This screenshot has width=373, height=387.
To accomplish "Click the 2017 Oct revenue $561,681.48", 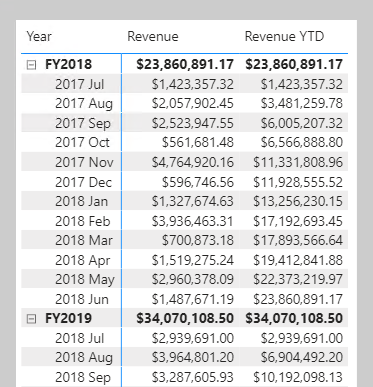I will [x=198, y=143].
